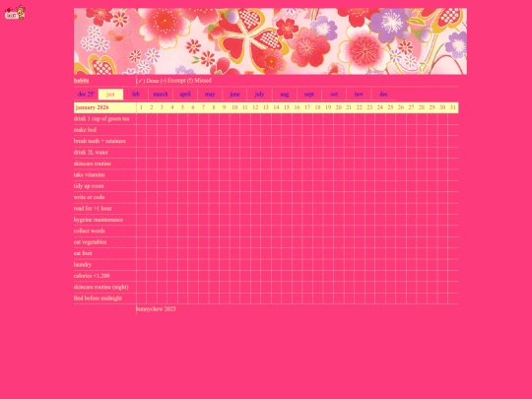Open the nov tab
Image resolution: width=532 pixels, height=399 pixels.
point(359,95)
